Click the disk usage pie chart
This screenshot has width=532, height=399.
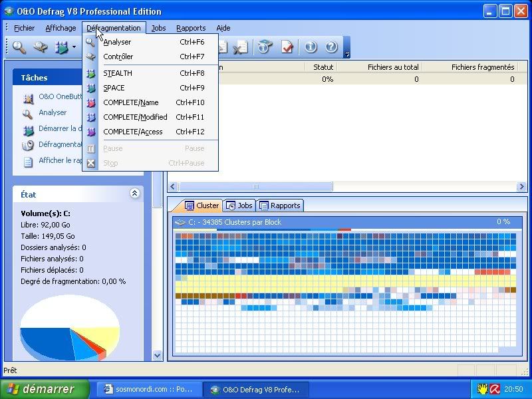coord(70,329)
